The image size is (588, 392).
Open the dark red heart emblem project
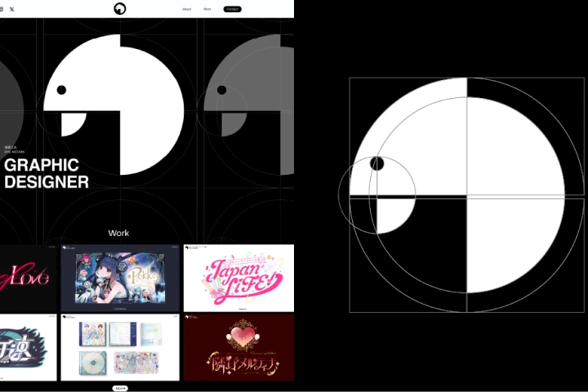238,347
